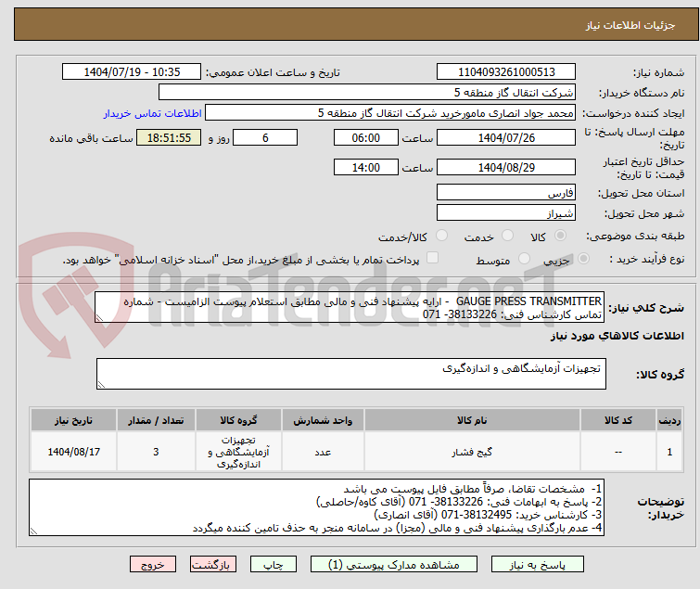Click the 'تعداد / مقدار' column header
The height and width of the screenshot is (589, 700).
click(156, 421)
